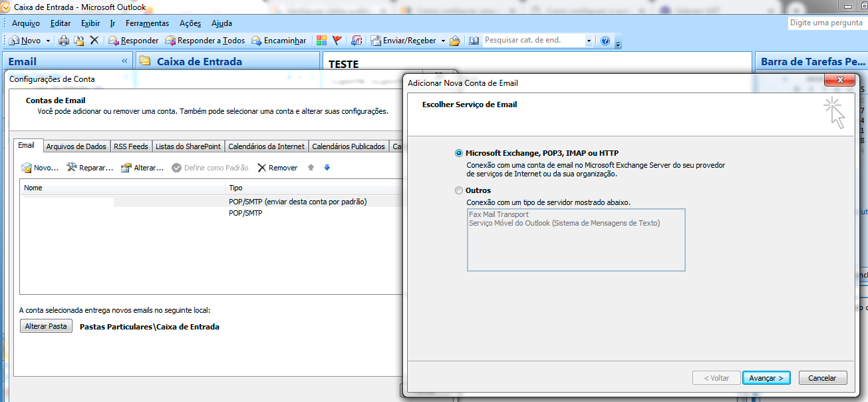868x402 pixels.
Task: Open the Arquivo menu
Action: [26, 23]
